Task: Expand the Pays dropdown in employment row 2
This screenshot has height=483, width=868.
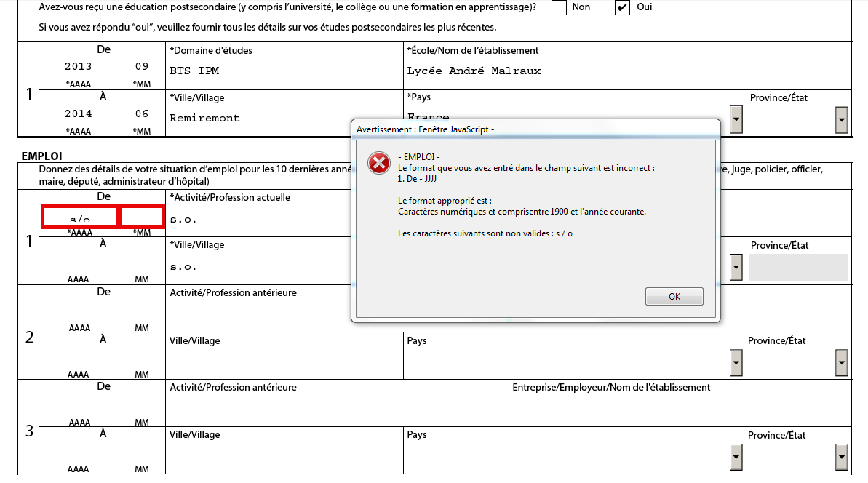Action: [x=736, y=362]
